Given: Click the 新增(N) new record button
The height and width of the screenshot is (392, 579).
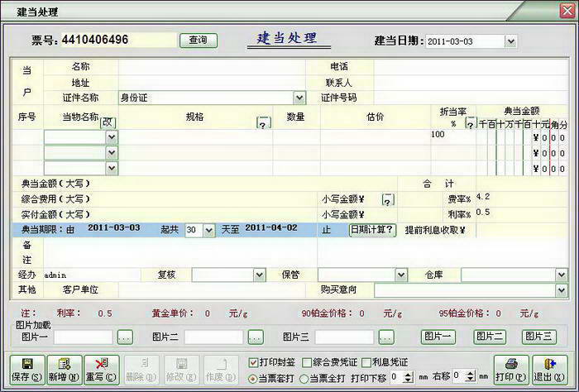Looking at the screenshot, I should click(x=65, y=370).
